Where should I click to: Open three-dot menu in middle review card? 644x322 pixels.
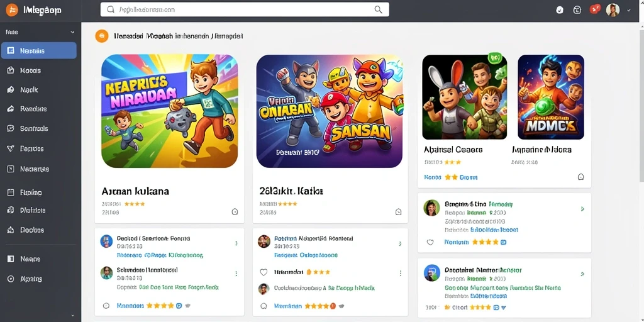400,273
